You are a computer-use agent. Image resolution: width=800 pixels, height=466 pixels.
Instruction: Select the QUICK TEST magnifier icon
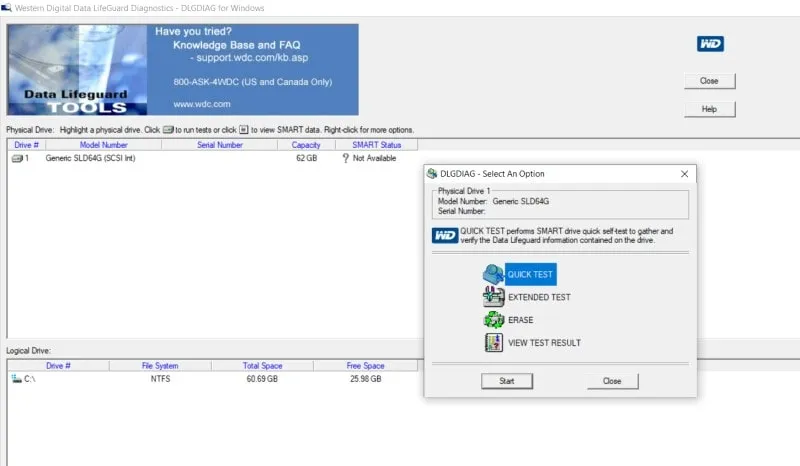(x=493, y=275)
